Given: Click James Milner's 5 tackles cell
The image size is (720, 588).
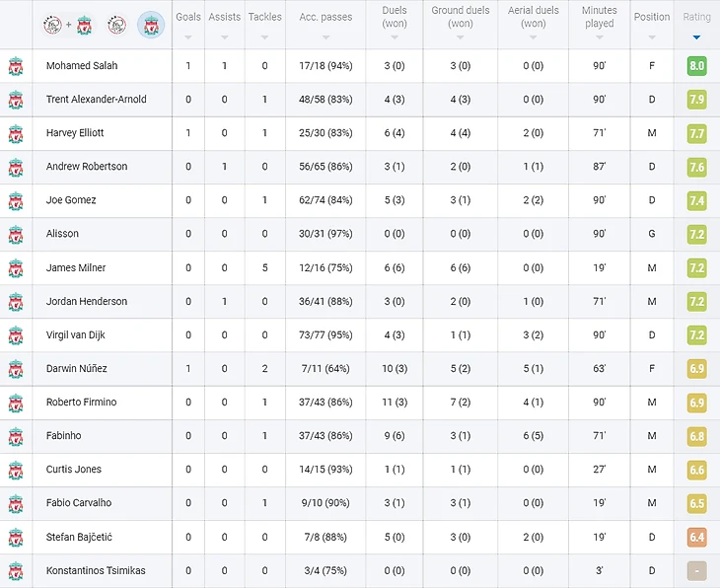Looking at the screenshot, I should click(x=265, y=267).
